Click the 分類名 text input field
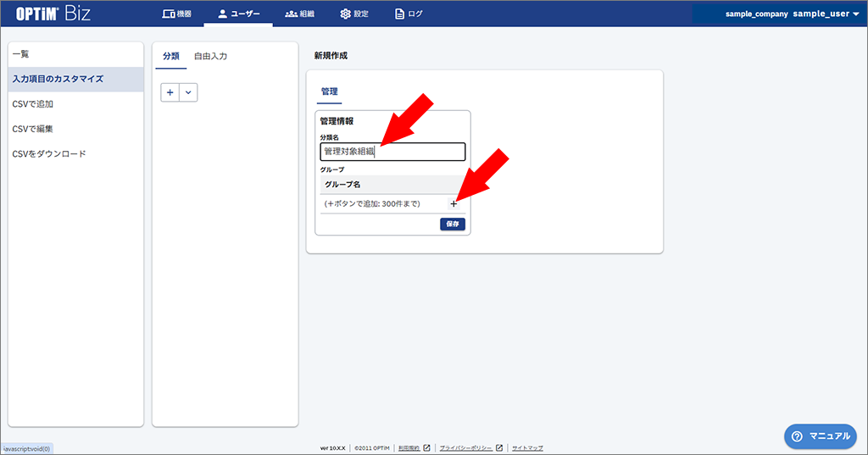This screenshot has width=868, height=455. pos(392,152)
